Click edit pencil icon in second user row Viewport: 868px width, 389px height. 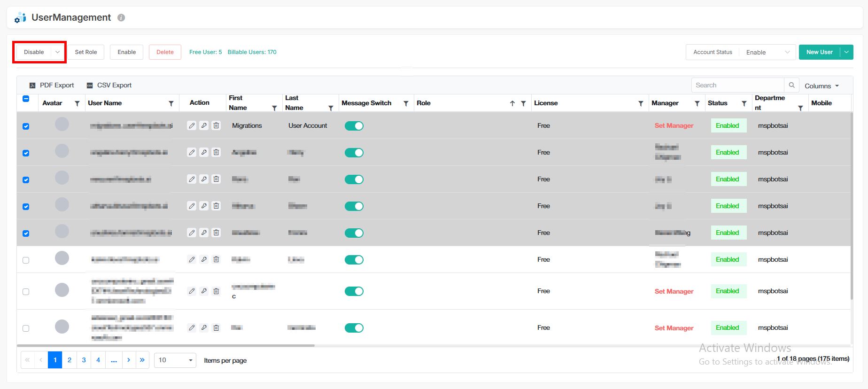192,152
